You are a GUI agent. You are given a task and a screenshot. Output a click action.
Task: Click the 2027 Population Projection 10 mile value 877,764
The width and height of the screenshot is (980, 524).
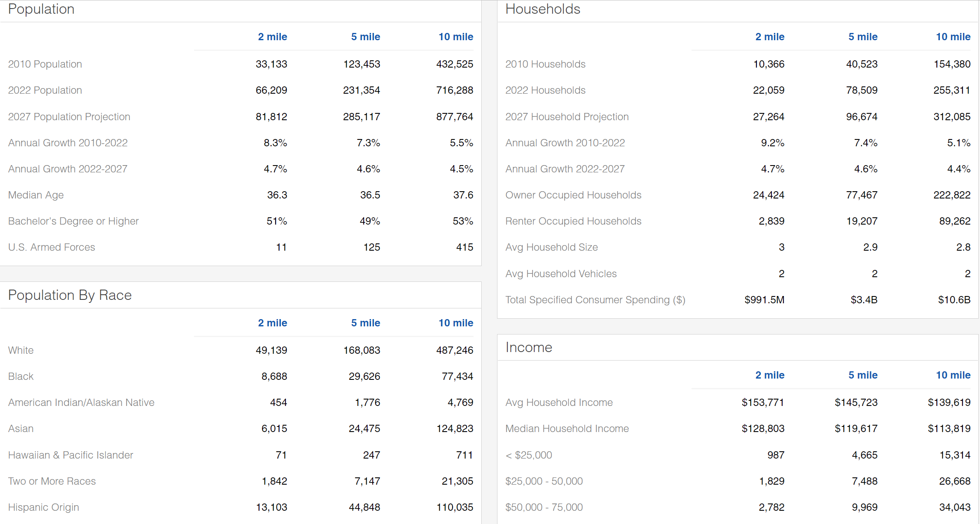455,117
